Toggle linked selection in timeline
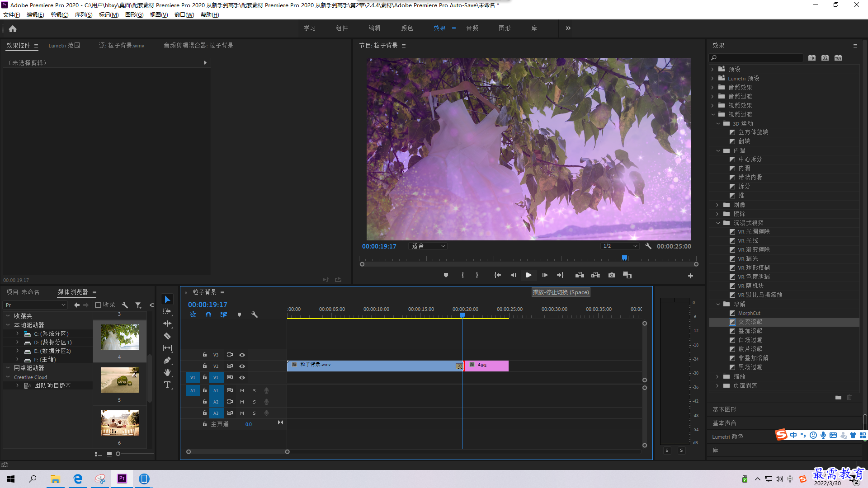Image resolution: width=868 pixels, height=488 pixels. (224, 314)
